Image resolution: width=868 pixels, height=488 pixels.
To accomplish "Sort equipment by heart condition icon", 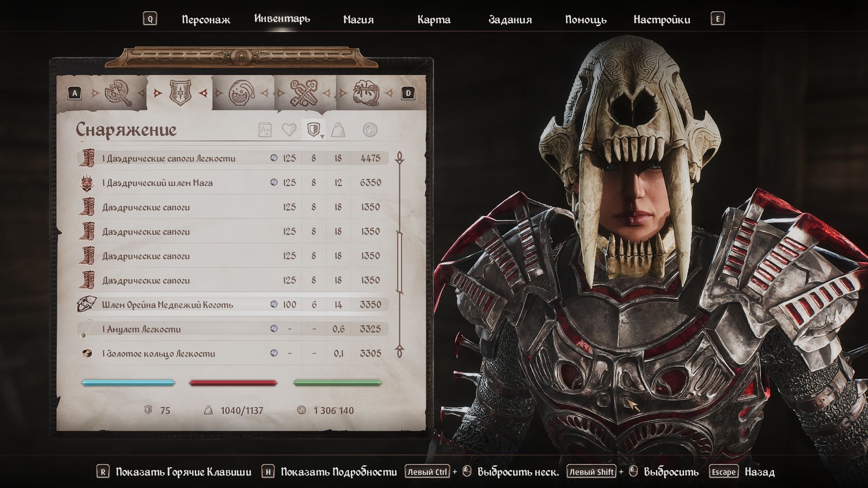I will (289, 130).
